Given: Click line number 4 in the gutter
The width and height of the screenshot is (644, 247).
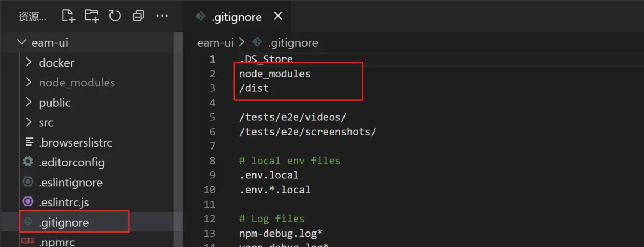Looking at the screenshot, I should point(213,103).
